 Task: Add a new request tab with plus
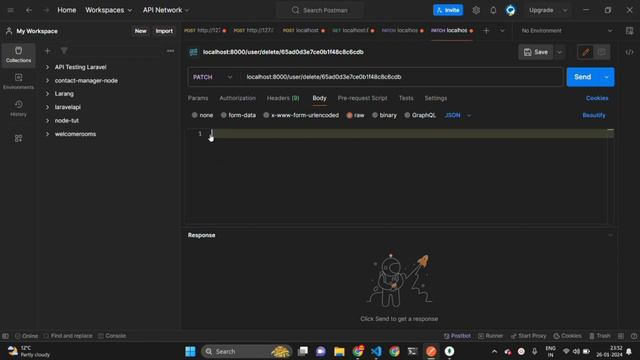pyautogui.click(x=486, y=31)
